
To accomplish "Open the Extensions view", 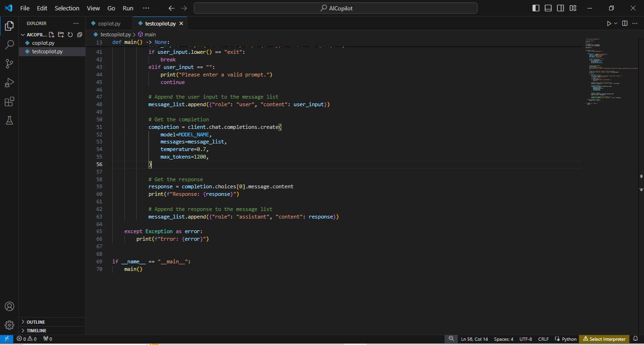I will pyautogui.click(x=9, y=101).
